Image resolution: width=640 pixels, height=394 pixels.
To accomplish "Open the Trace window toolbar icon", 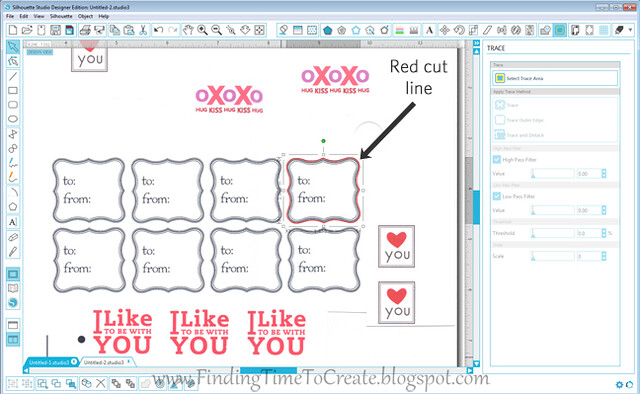I will (x=560, y=30).
